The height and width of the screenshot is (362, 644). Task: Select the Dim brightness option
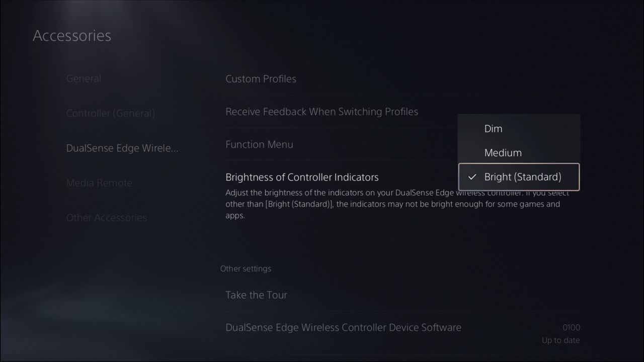[519, 129]
